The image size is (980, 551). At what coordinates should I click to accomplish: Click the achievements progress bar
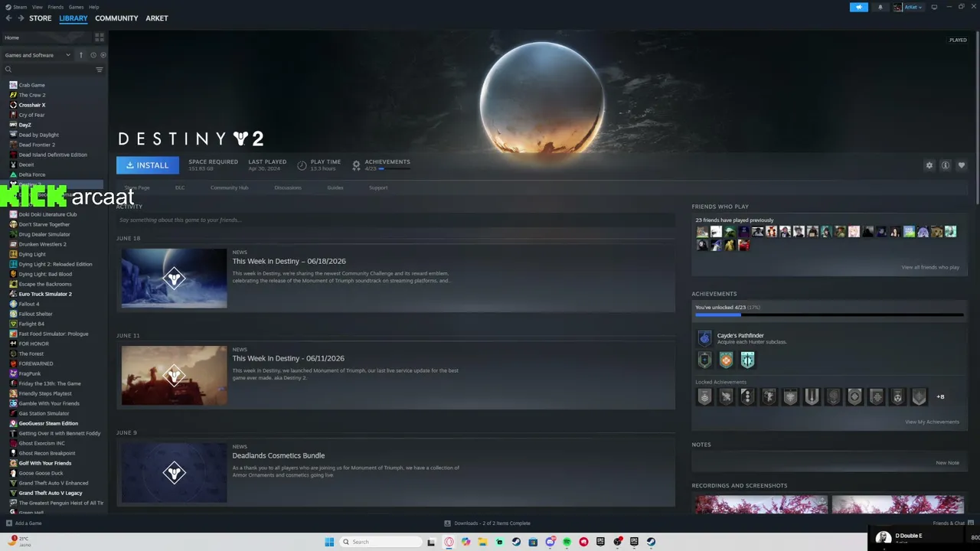(829, 315)
